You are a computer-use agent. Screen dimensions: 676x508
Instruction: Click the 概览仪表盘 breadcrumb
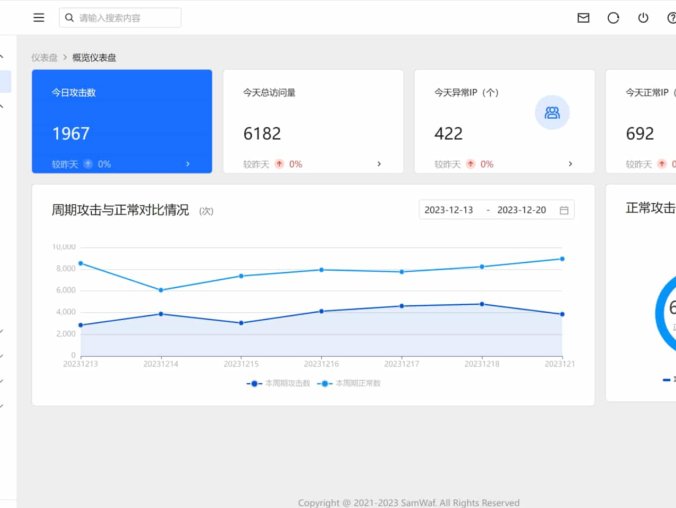(94, 58)
